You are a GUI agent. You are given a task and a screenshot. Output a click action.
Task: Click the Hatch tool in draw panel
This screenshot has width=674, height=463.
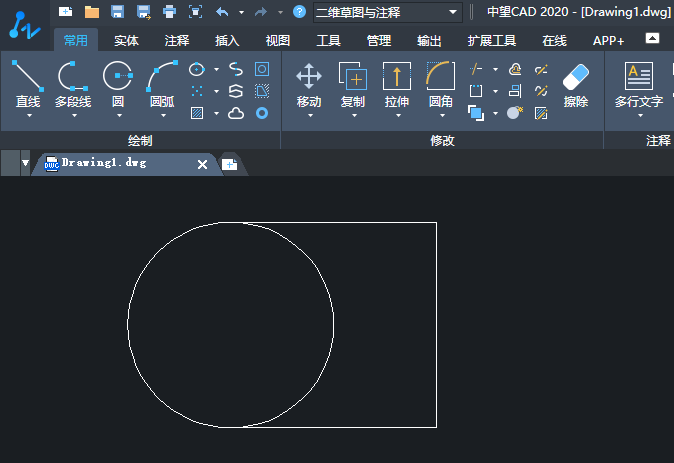point(197,113)
